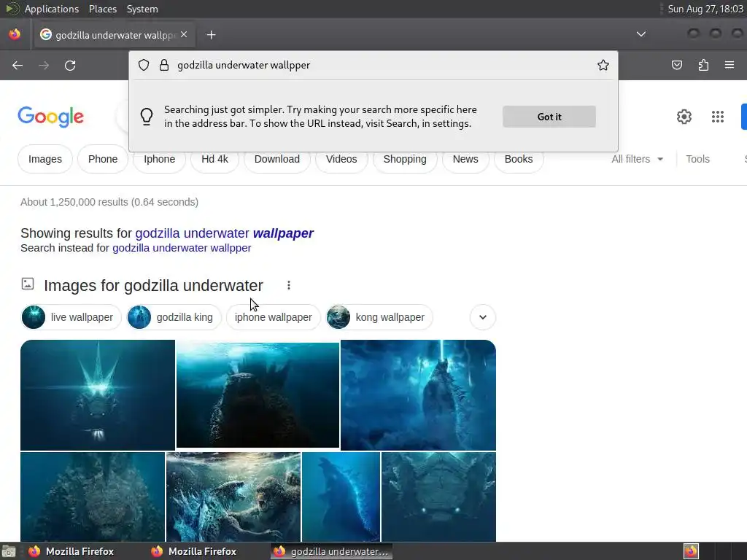Choose the kong wallpaper suggestion chip
747x560 pixels.
click(x=379, y=317)
